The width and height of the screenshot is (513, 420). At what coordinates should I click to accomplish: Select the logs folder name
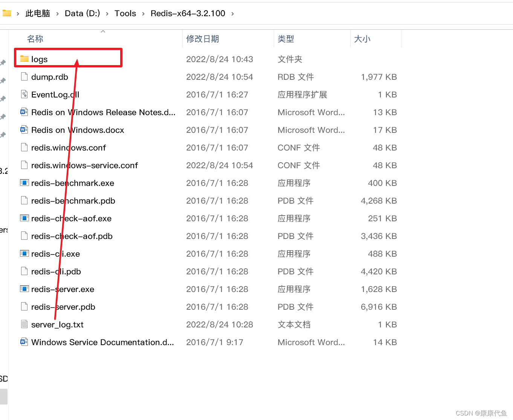(x=40, y=59)
